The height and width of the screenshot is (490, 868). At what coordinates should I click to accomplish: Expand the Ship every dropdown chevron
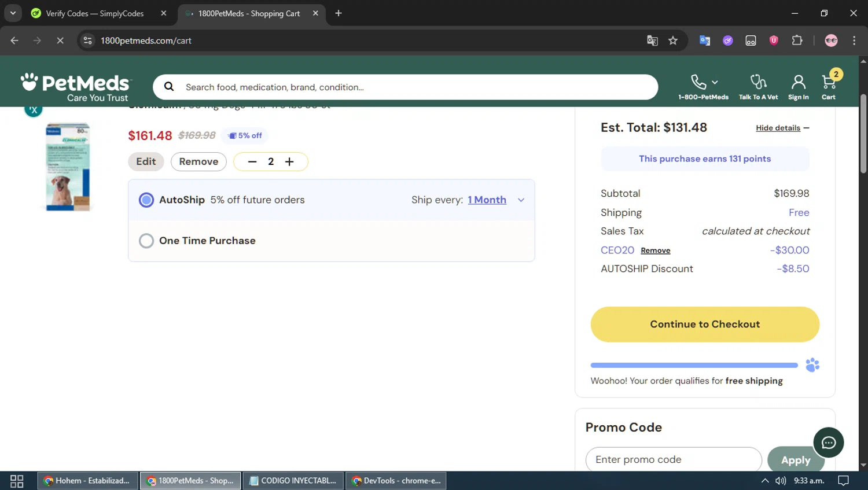coord(521,200)
